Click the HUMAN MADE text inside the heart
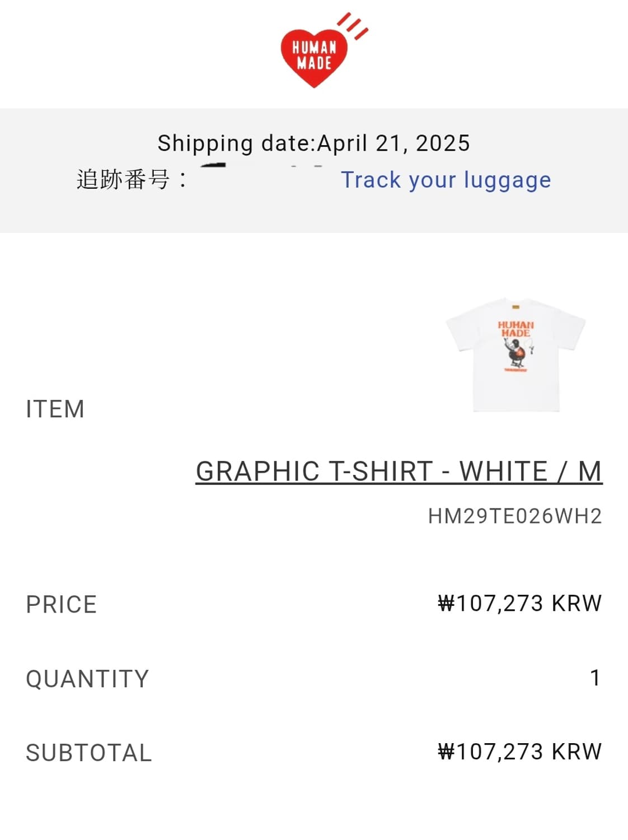The image size is (628, 840). (314, 55)
